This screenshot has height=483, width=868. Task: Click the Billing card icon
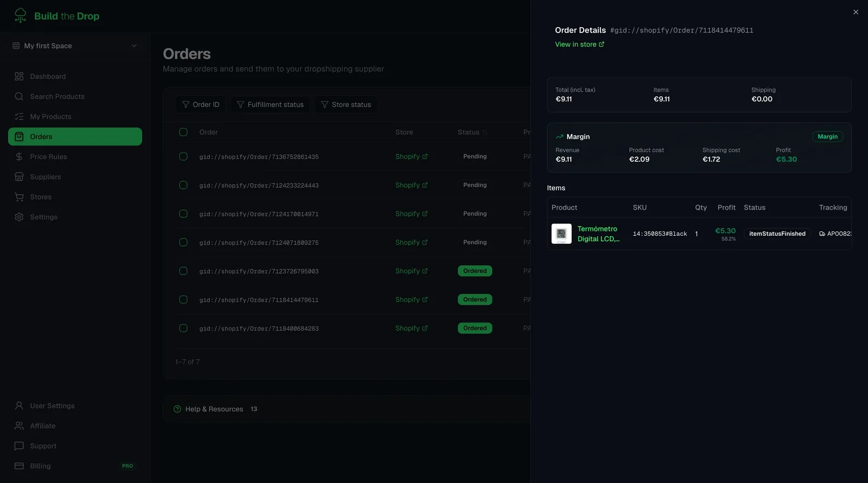19,466
